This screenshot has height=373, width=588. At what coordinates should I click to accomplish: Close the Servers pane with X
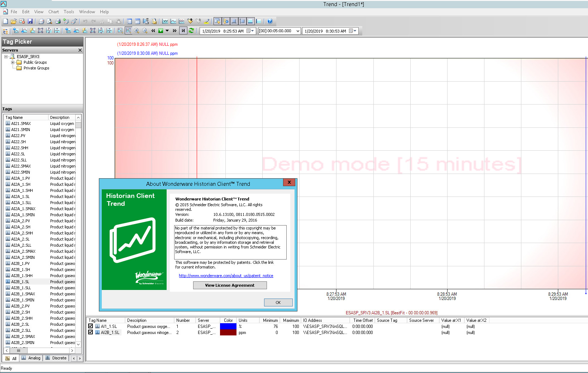coord(80,50)
